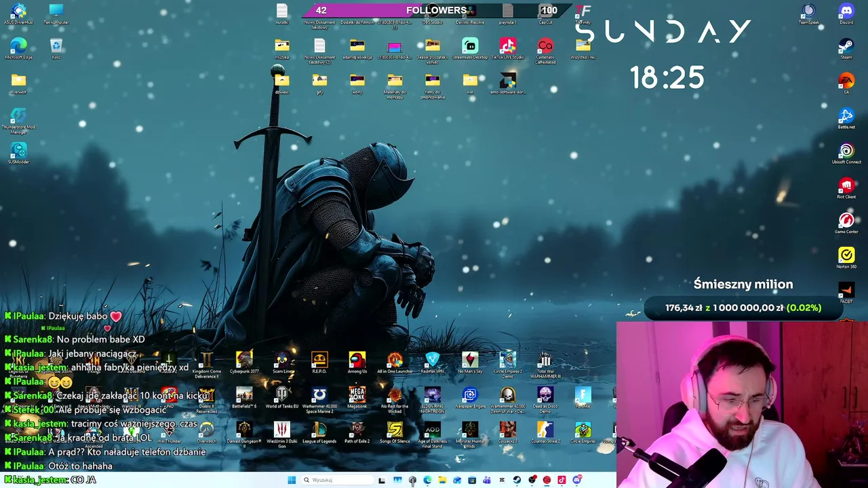This screenshot has width=868, height=488.
Task: Launch Counter-Strike 2 shortcut
Action: [545, 432]
